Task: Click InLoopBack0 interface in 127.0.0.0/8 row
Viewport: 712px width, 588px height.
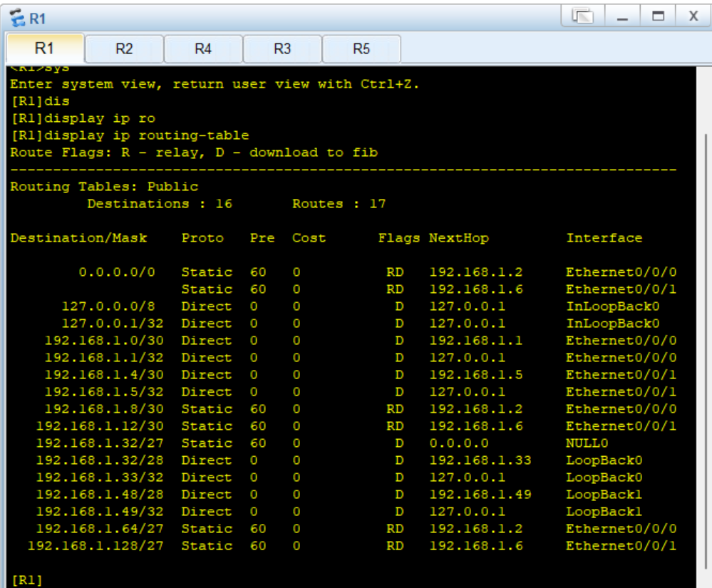Action: point(612,306)
